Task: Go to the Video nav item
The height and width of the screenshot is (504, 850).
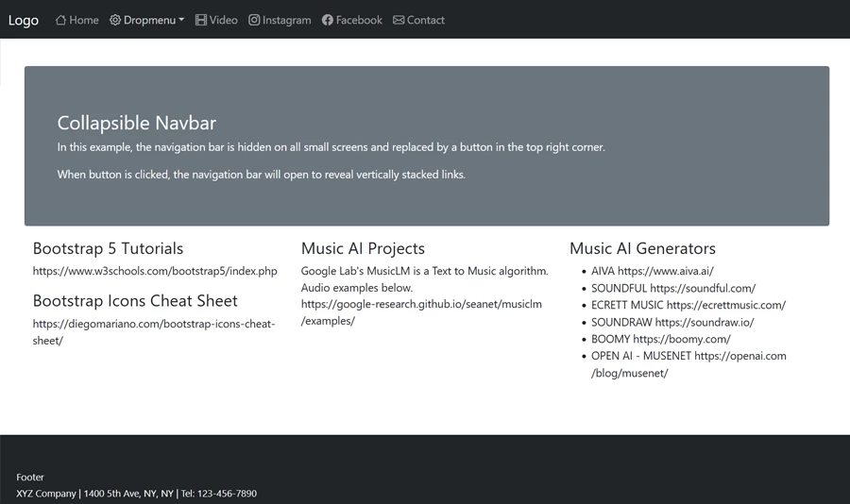Action: 217,20
